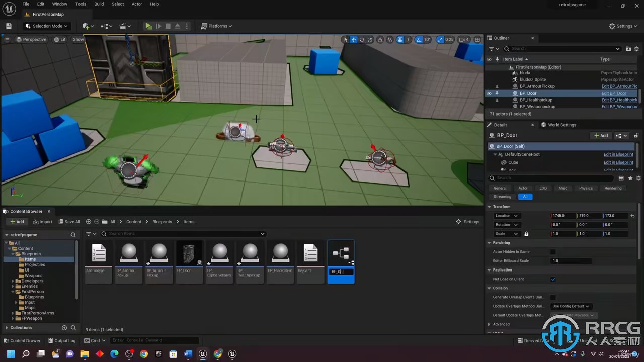Click Edit BP_ArmourPickup link in Outliner
The width and height of the screenshot is (644, 362).
pos(619,86)
